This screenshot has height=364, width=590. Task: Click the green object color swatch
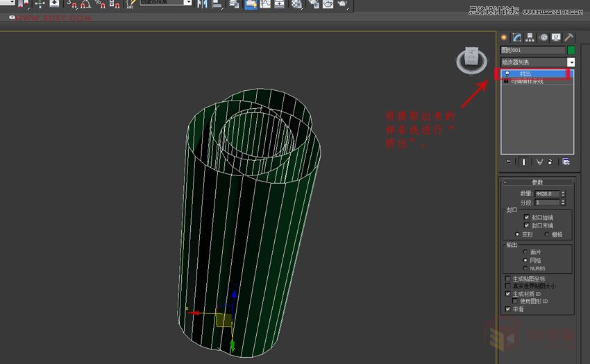571,50
